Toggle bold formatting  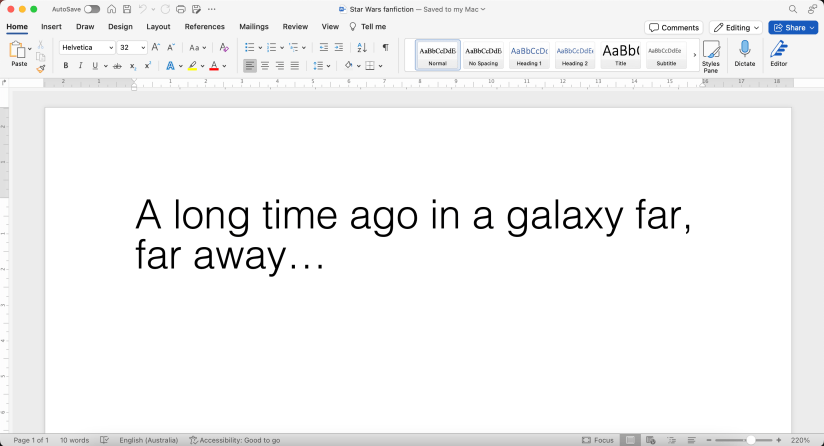tap(66, 66)
